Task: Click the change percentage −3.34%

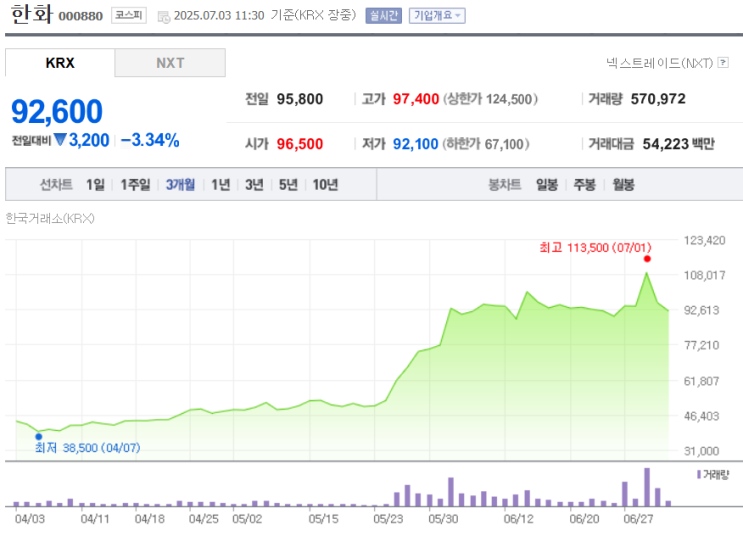Action: tap(150, 140)
